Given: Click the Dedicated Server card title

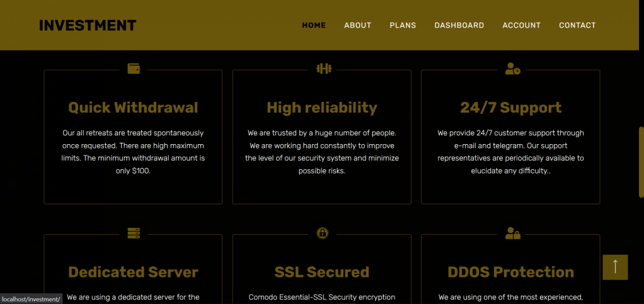Looking at the screenshot, I should tap(133, 272).
